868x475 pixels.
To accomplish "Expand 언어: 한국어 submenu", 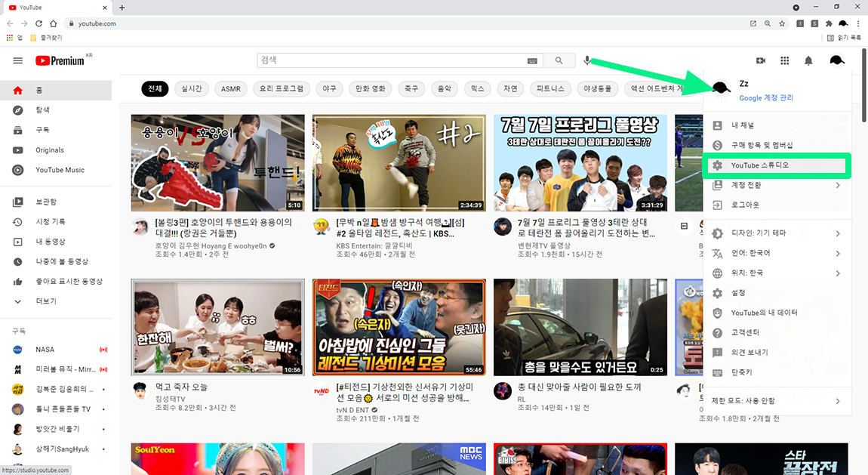I will pyautogui.click(x=777, y=253).
